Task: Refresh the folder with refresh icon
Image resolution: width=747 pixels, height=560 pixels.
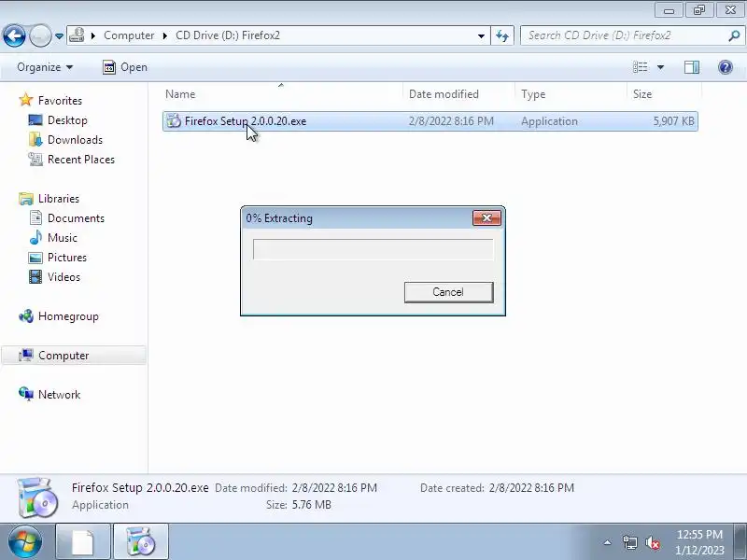Action: (x=502, y=35)
